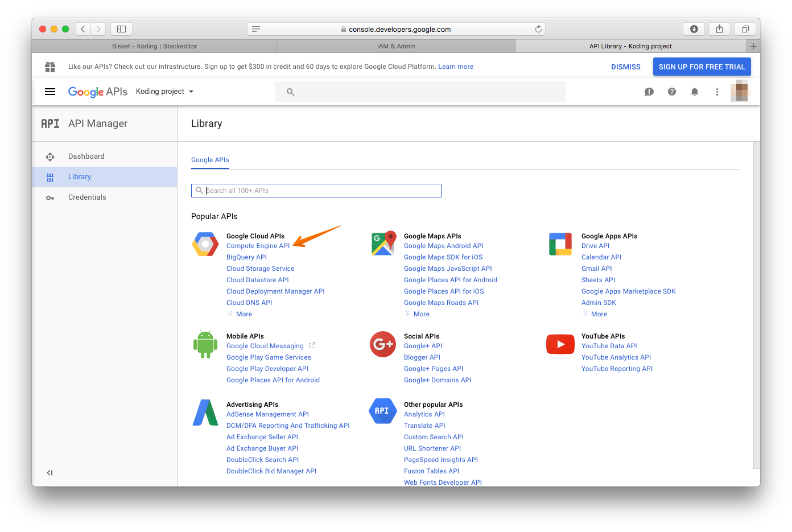The height and width of the screenshot is (532, 792).
Task: Click the Google+ social icon
Action: 383,344
